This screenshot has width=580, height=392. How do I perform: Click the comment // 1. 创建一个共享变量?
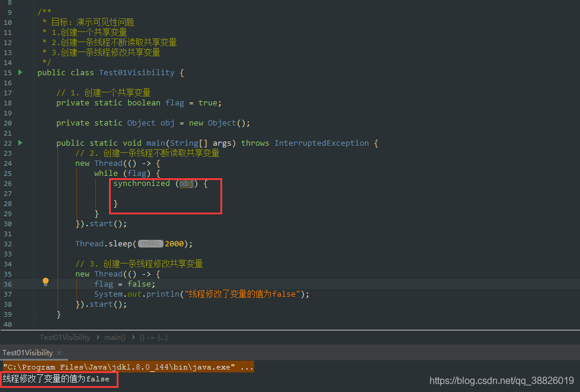click(104, 92)
